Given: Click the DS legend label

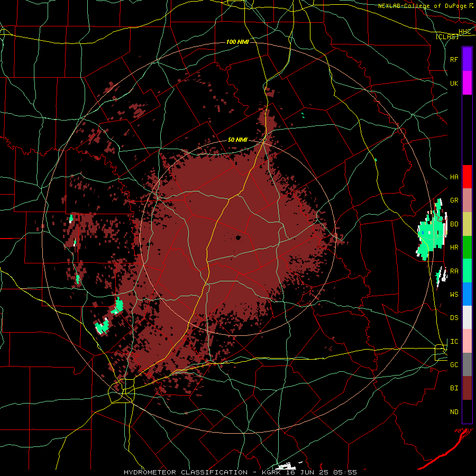Looking at the screenshot, I should click(x=454, y=317).
